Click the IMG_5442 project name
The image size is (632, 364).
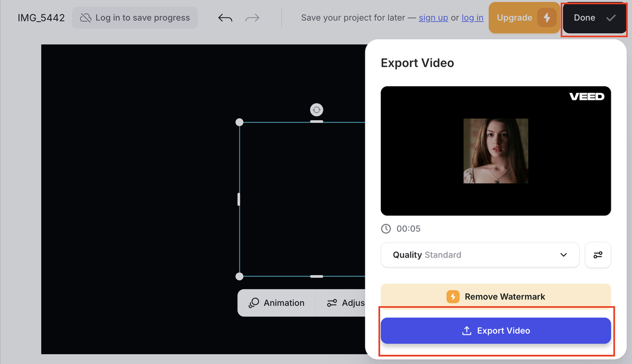click(41, 18)
